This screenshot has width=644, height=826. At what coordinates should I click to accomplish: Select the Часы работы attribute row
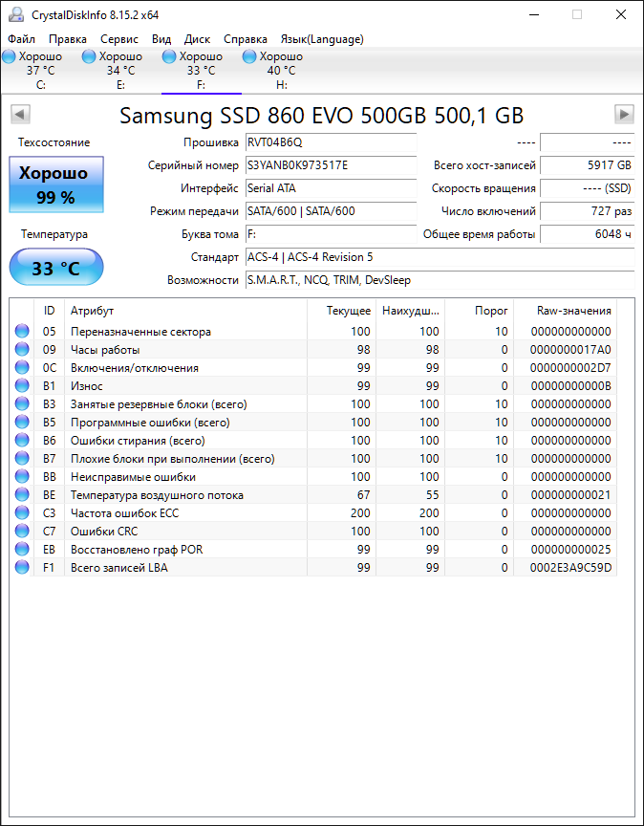313,350
